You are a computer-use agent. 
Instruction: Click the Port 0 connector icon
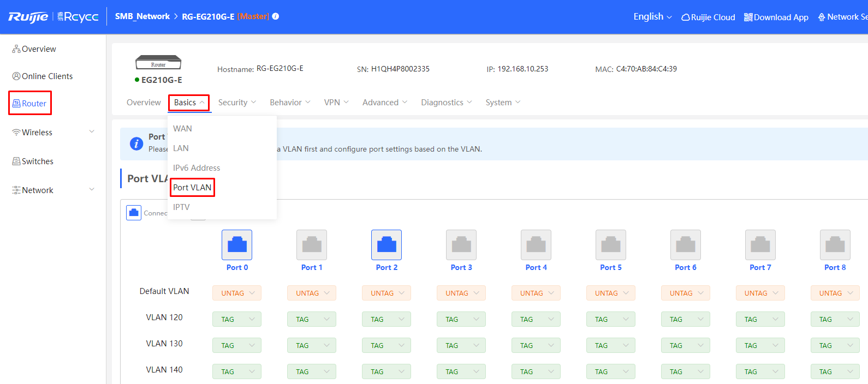237,245
